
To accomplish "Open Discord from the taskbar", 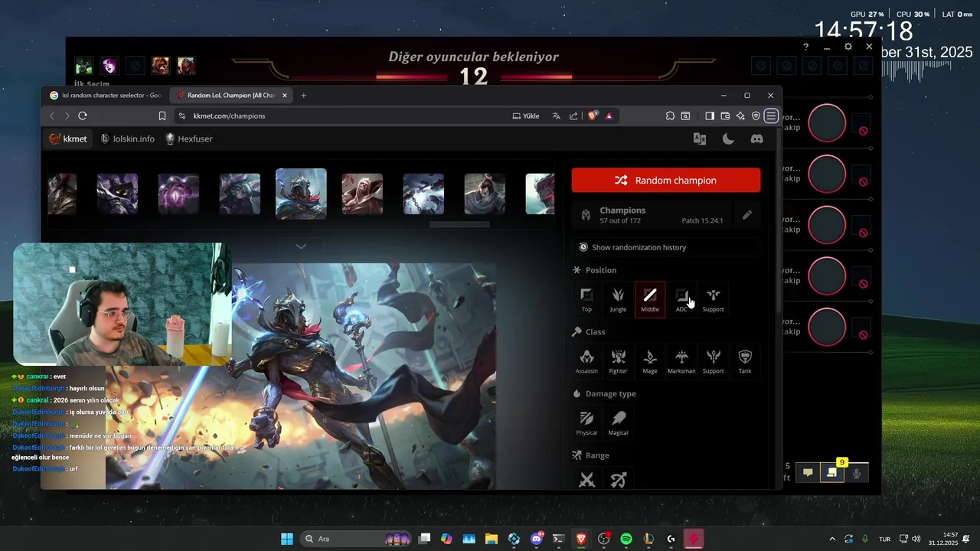I will (536, 539).
